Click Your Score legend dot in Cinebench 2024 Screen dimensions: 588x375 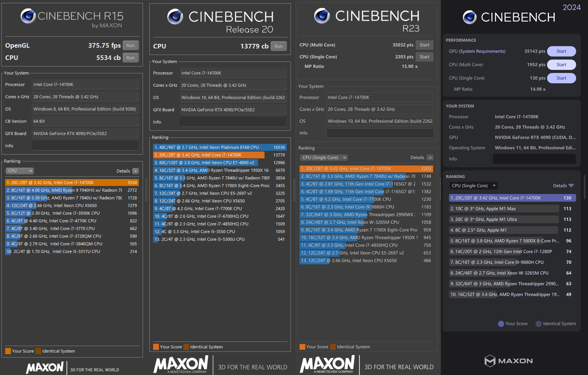click(501, 324)
